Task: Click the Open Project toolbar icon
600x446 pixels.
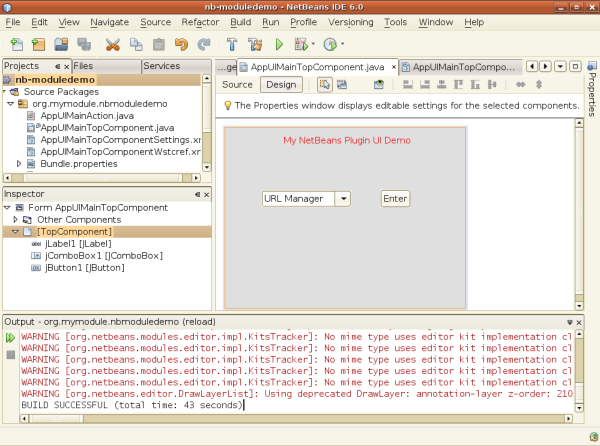Action: pos(61,44)
